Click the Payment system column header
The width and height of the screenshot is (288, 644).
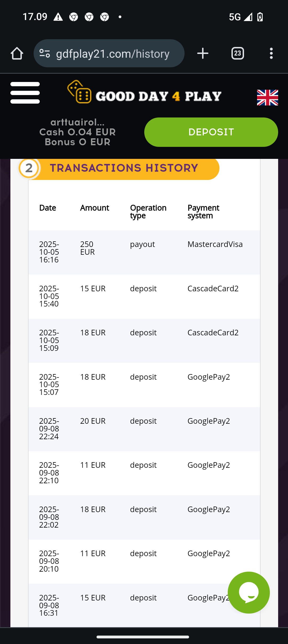tap(203, 212)
